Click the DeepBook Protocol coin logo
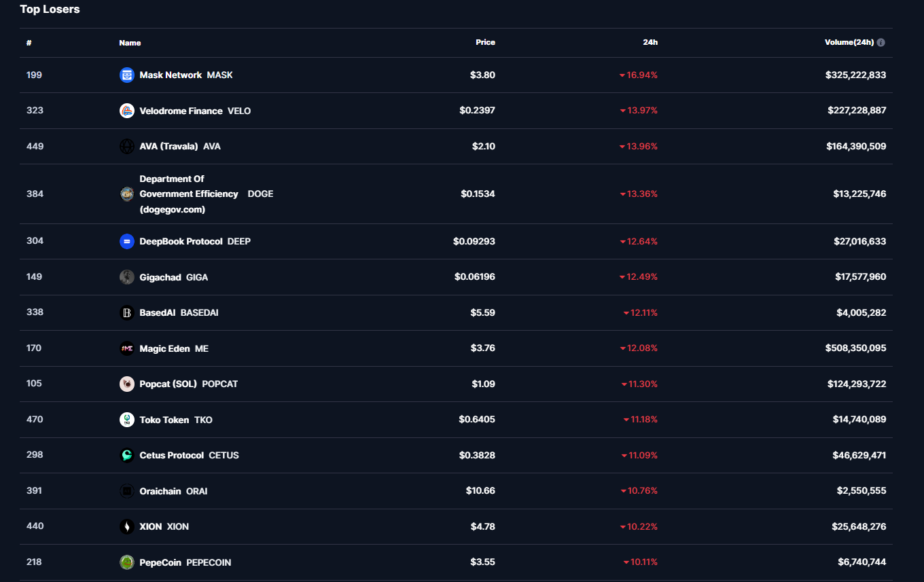 127,241
